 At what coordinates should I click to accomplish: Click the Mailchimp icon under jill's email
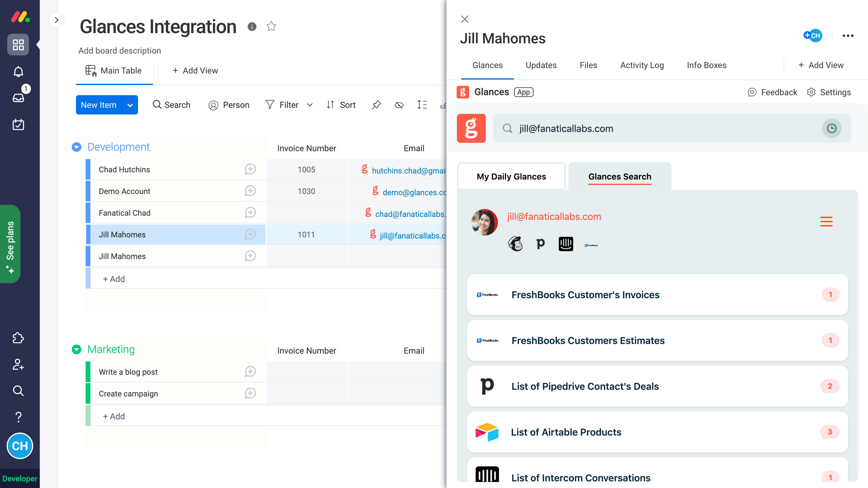click(515, 244)
